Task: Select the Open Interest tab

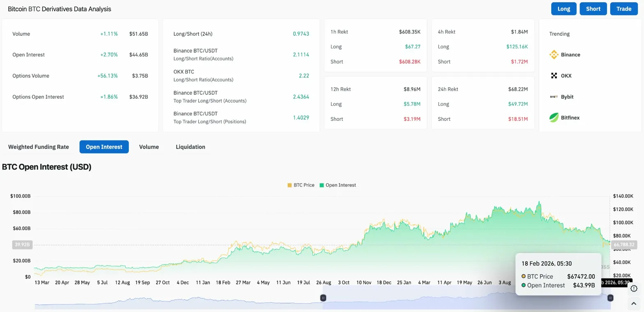Action: [x=104, y=147]
